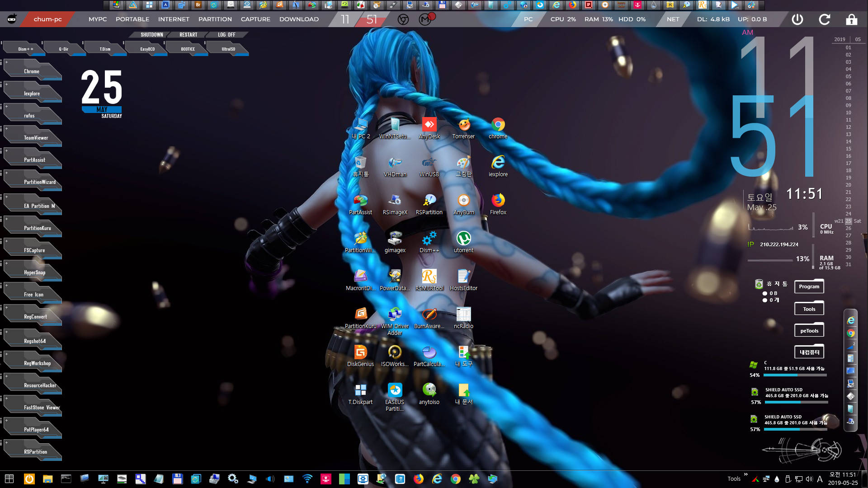Click the taskbar Wi-Fi icon
868x488 pixels.
tap(307, 479)
